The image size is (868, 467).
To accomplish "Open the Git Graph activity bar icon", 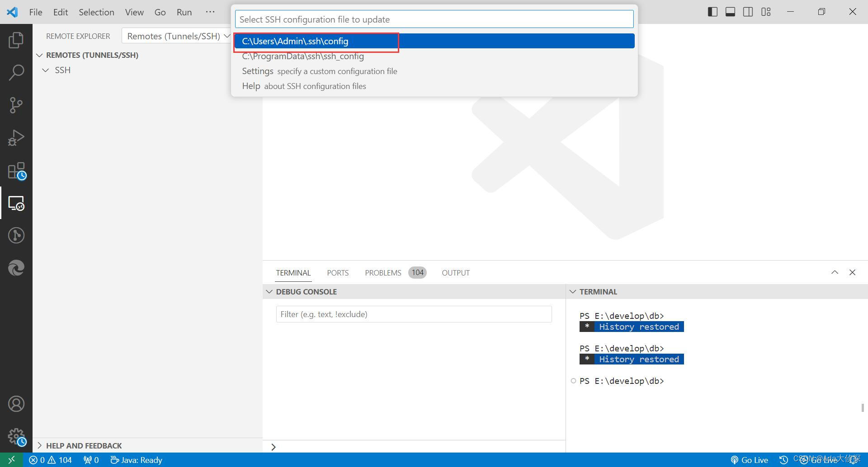I will (x=16, y=235).
